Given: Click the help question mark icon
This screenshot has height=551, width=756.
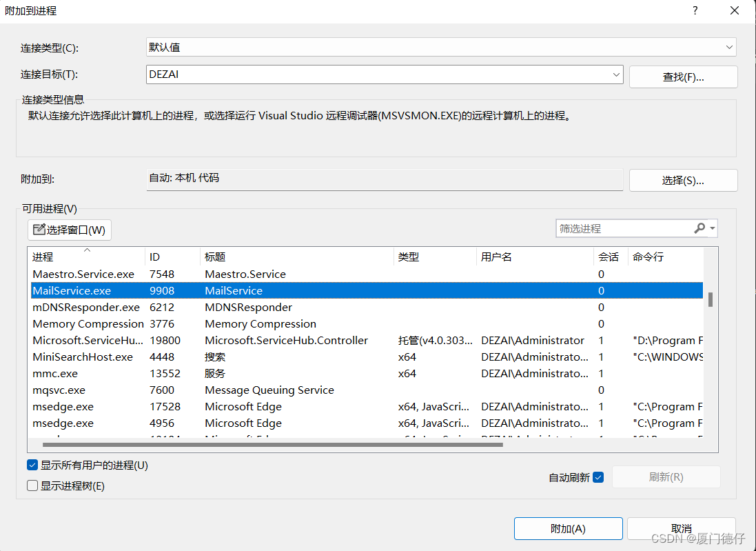Looking at the screenshot, I should pos(695,10).
